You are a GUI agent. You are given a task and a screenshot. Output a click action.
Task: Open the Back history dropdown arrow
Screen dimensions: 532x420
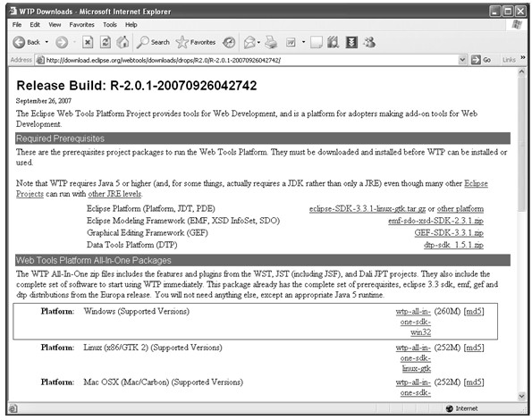[46, 42]
